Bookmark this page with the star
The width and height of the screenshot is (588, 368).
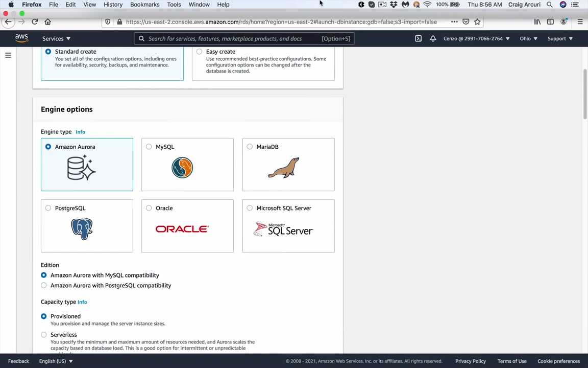tap(477, 22)
